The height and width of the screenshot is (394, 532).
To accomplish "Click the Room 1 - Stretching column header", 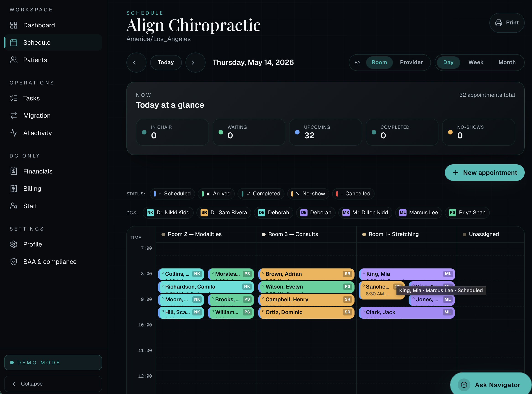I will (x=407, y=234).
